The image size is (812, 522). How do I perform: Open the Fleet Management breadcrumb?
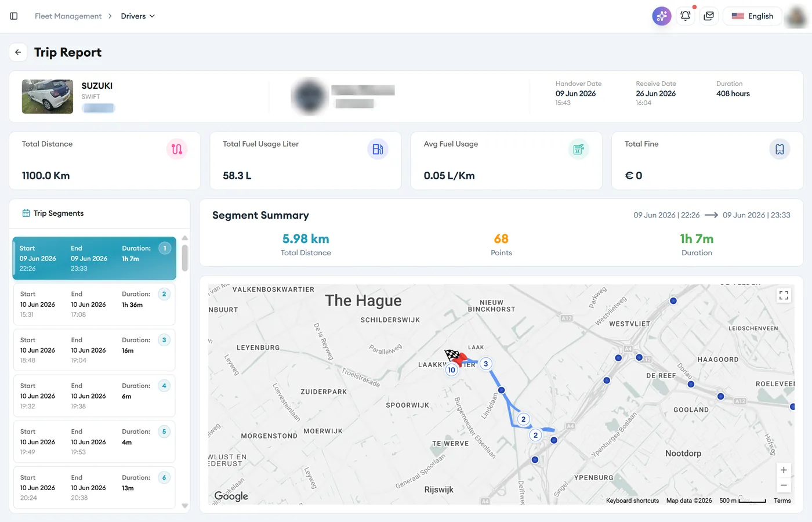tap(68, 16)
